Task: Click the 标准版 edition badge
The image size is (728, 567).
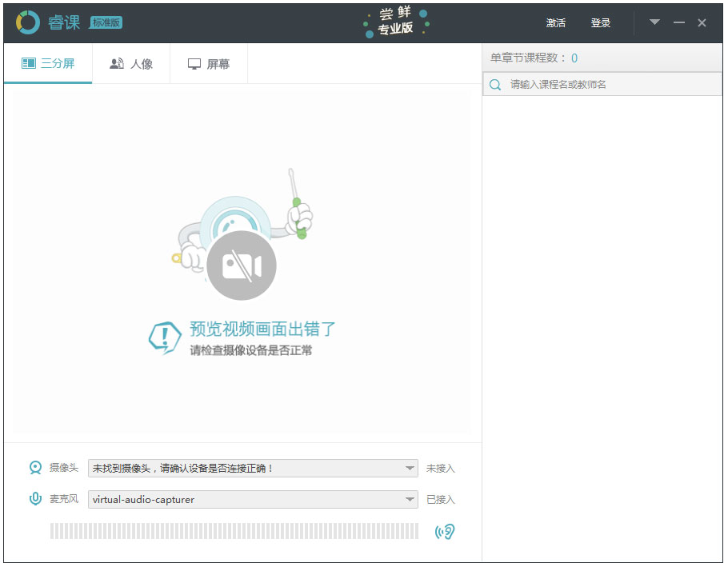Action: (106, 22)
